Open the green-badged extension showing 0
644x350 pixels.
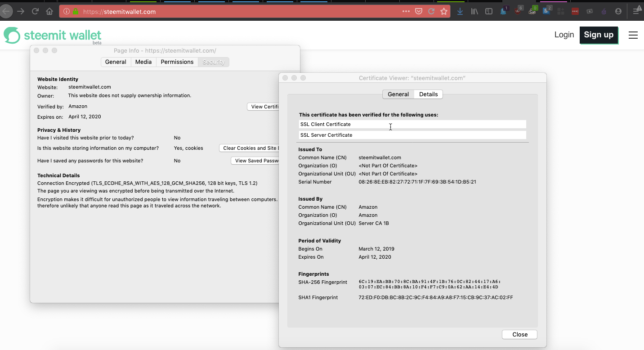(x=532, y=11)
